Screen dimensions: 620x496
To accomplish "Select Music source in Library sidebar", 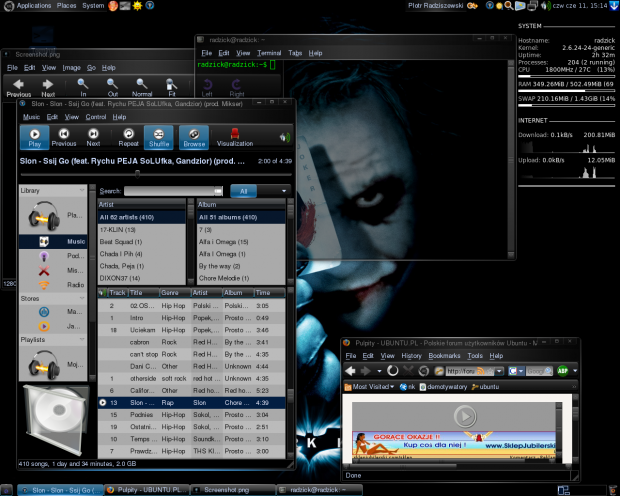I will coord(53,241).
